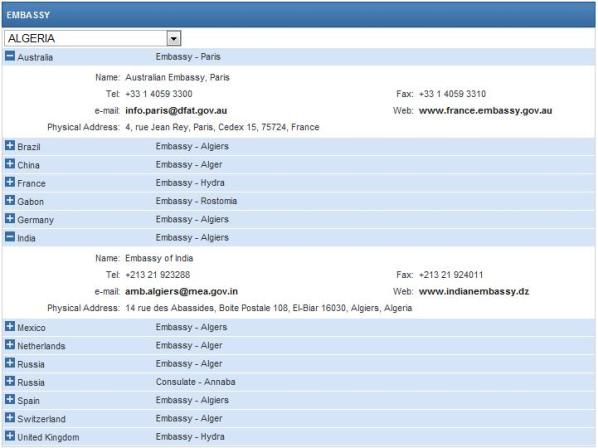Open the info.paris@dfat.gov.au email link

[176, 111]
